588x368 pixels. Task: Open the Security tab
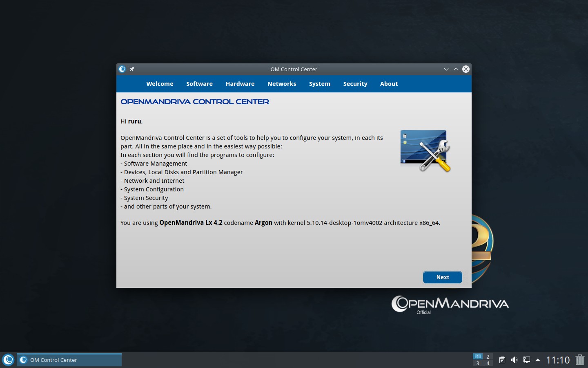pyautogui.click(x=355, y=84)
